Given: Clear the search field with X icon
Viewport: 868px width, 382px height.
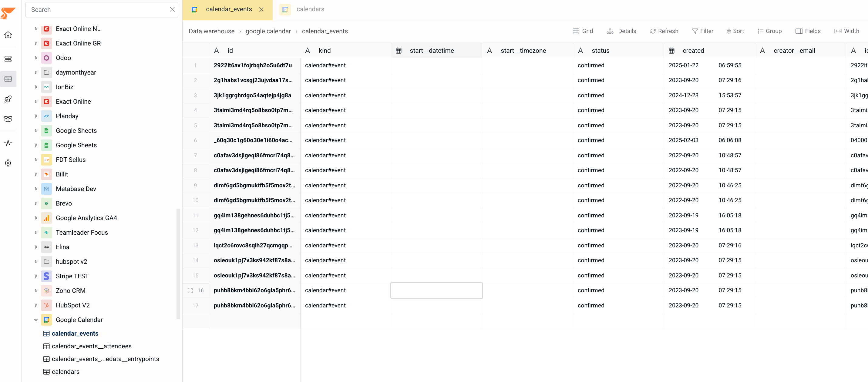Looking at the screenshot, I should click(x=172, y=9).
